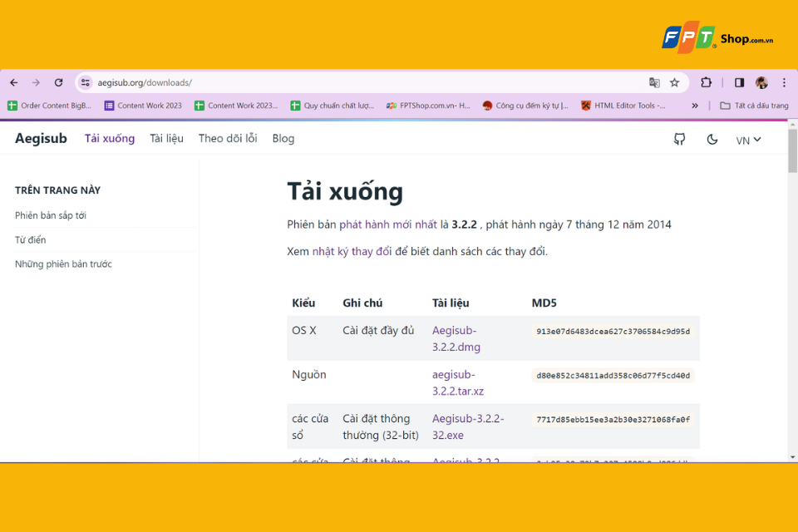This screenshot has height=532, width=798.
Task: Open Order Content BigB... bookmark
Action: [49, 106]
